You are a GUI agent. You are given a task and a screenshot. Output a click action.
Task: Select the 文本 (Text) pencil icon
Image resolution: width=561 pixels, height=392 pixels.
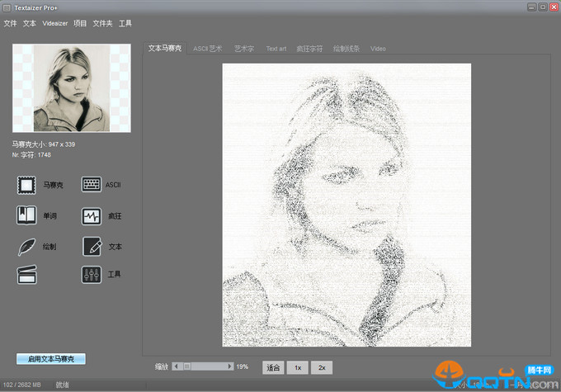pyautogui.click(x=92, y=246)
